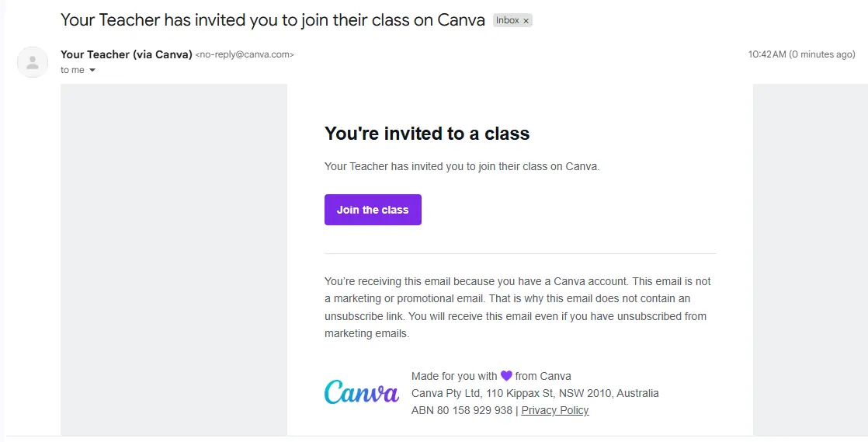This screenshot has width=868, height=442.
Task: Expand recipient details arrow next to 'to me'
Action: tap(92, 71)
